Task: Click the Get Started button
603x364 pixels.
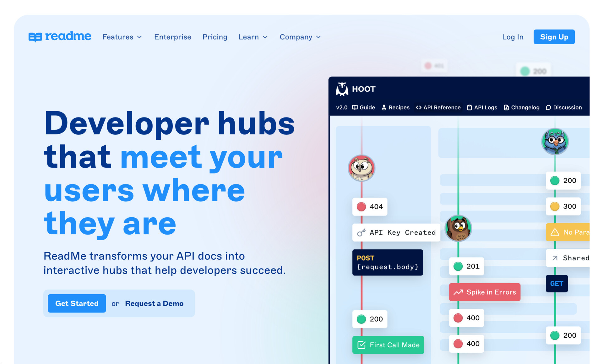Action: [x=77, y=303]
